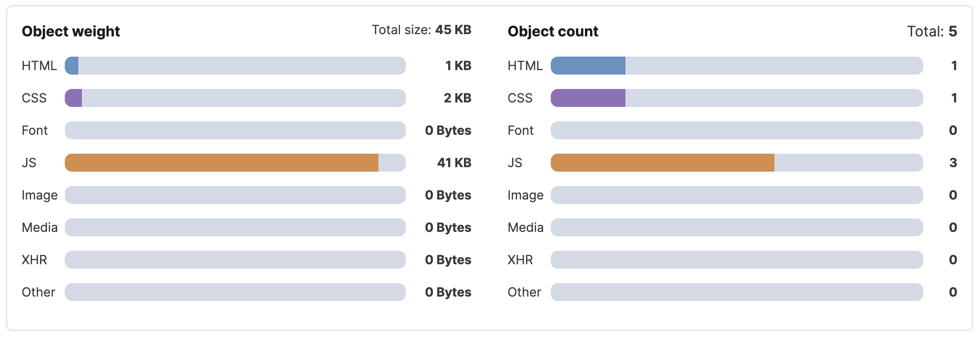
Task: Click the Total size 45 KB text
Action: tap(421, 30)
